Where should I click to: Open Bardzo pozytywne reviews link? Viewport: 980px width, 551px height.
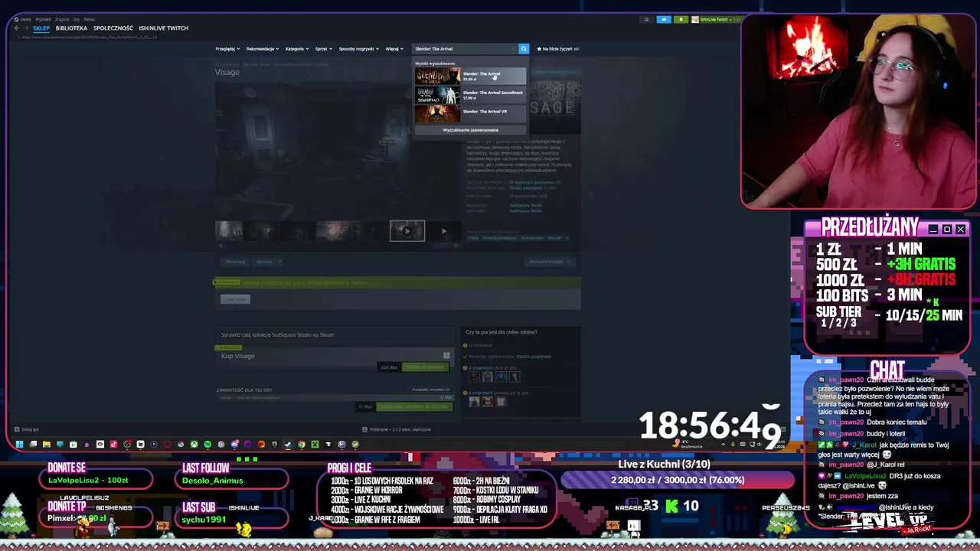click(534, 357)
